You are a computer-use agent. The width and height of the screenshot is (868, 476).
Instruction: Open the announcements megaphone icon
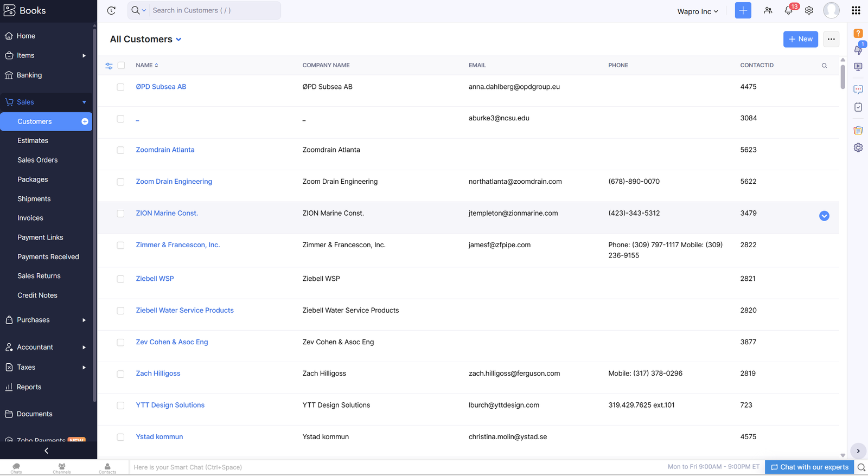[858, 50]
